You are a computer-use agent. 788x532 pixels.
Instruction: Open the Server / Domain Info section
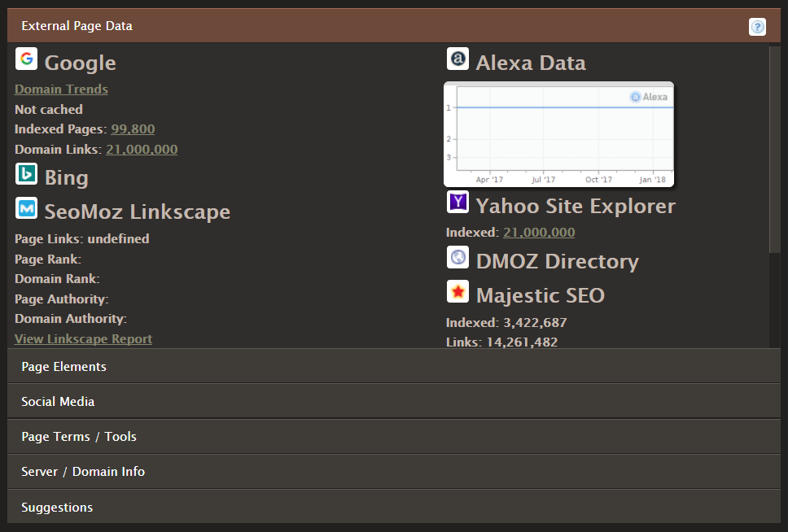(x=393, y=472)
